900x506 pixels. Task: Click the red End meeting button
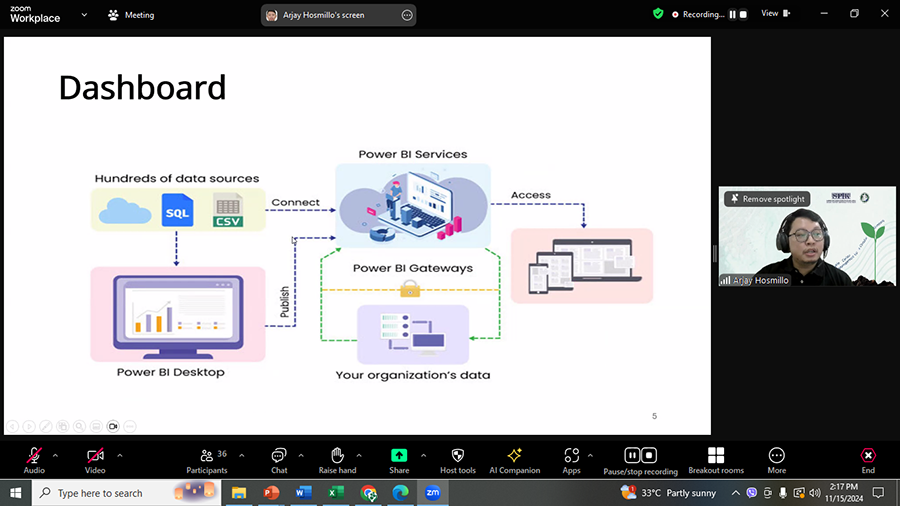[x=868, y=461]
